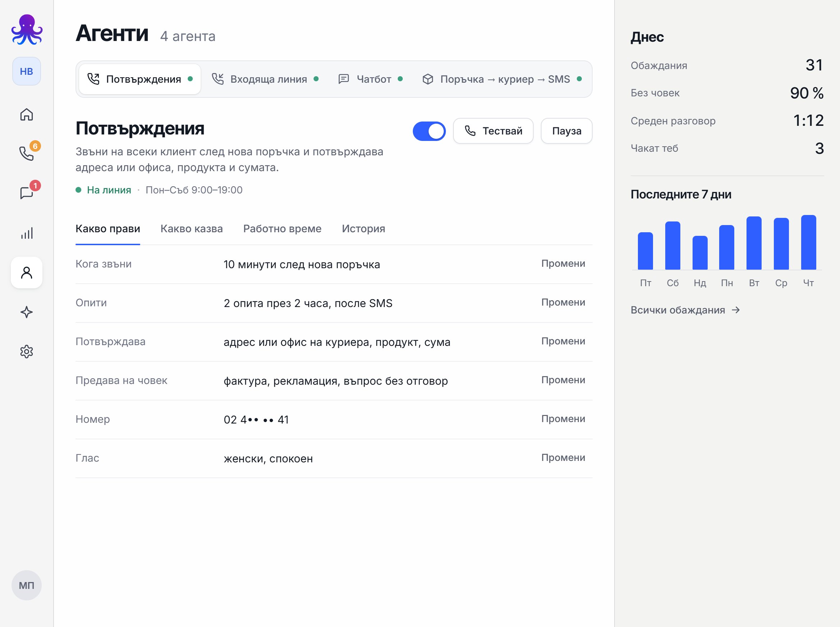
Task: Click the На линия status label
Action: 109,190
